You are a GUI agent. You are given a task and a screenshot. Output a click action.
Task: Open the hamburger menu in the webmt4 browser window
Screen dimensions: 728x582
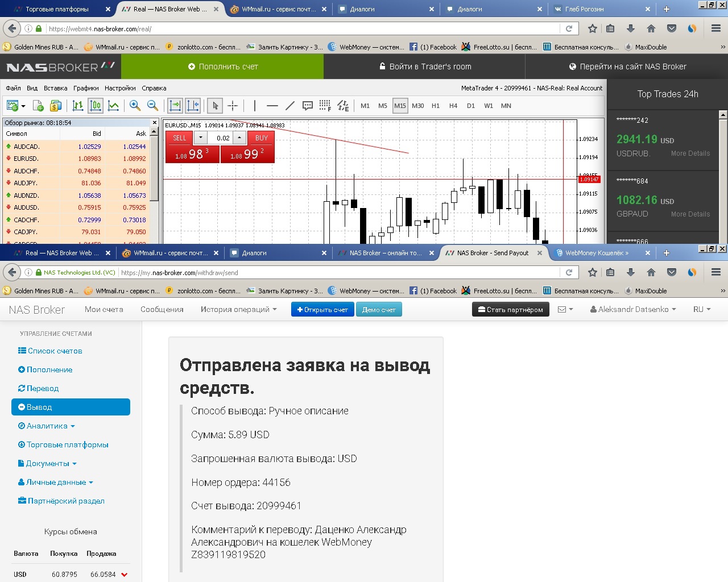[x=716, y=28]
